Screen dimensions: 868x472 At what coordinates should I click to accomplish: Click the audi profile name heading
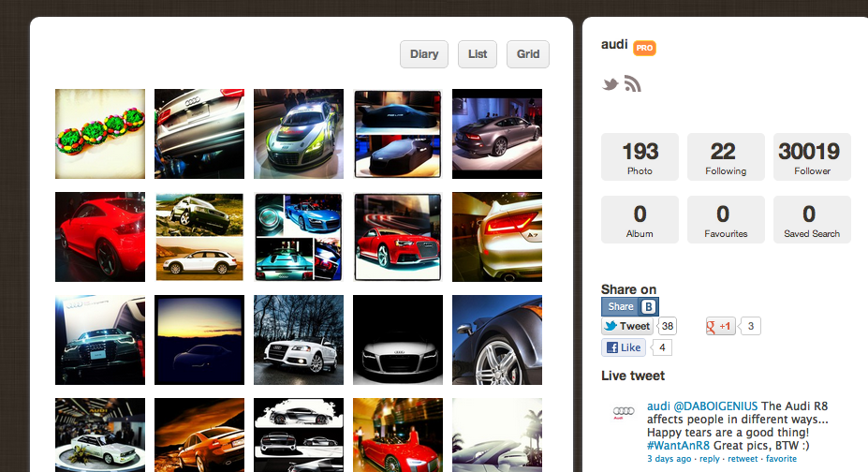614,44
